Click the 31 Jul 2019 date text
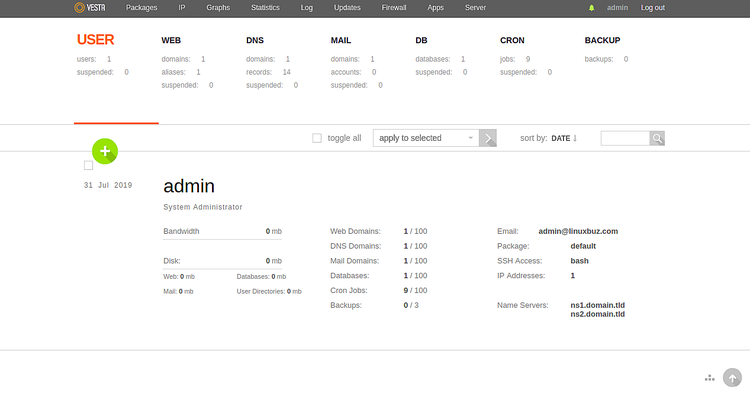The width and height of the screenshot is (750, 393). (108, 185)
